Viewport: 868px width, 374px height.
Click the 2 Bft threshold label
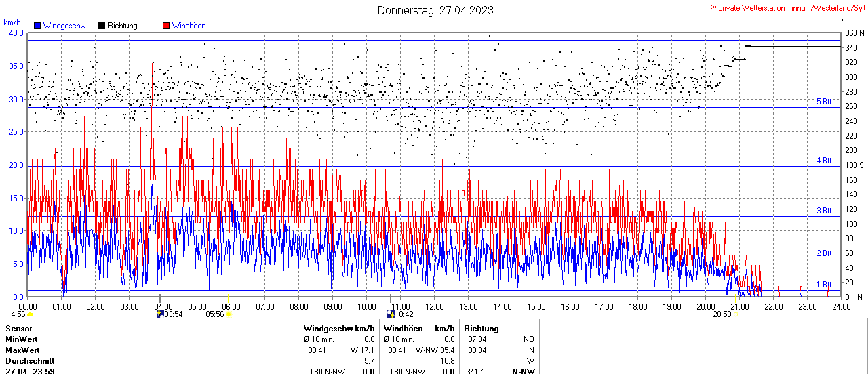pyautogui.click(x=824, y=253)
